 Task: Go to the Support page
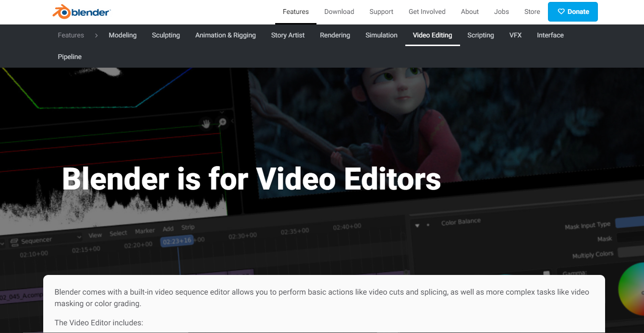(381, 12)
